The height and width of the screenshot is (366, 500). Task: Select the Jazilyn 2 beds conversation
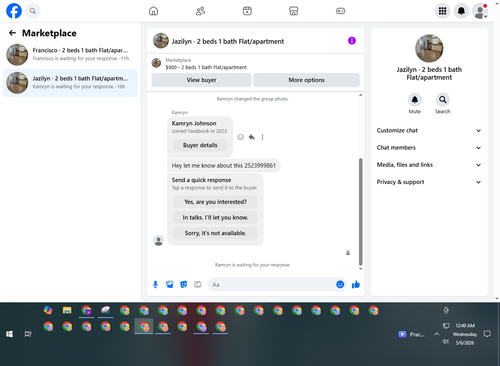pyautogui.click(x=70, y=82)
